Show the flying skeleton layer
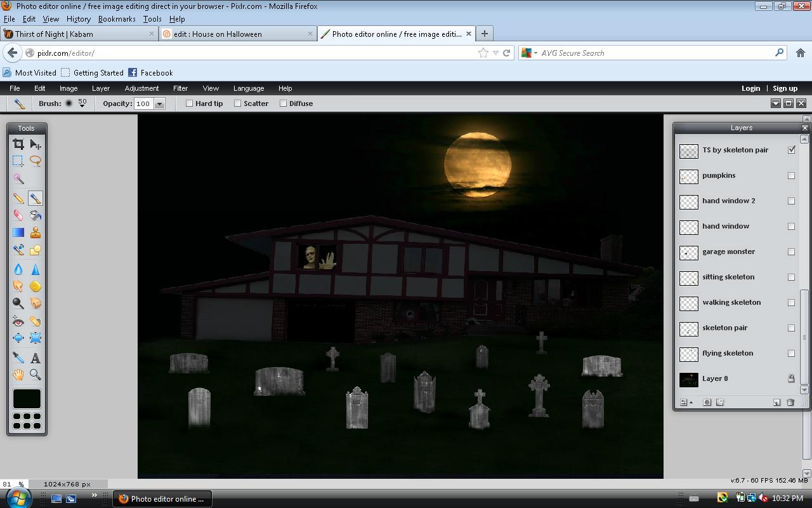Image resolution: width=812 pixels, height=508 pixels. [791, 353]
